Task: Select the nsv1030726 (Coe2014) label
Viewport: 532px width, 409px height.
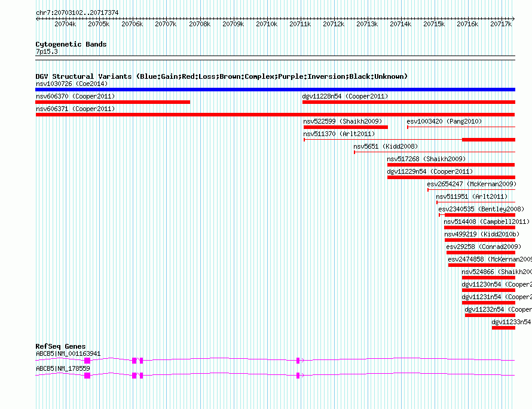Action: pos(72,84)
